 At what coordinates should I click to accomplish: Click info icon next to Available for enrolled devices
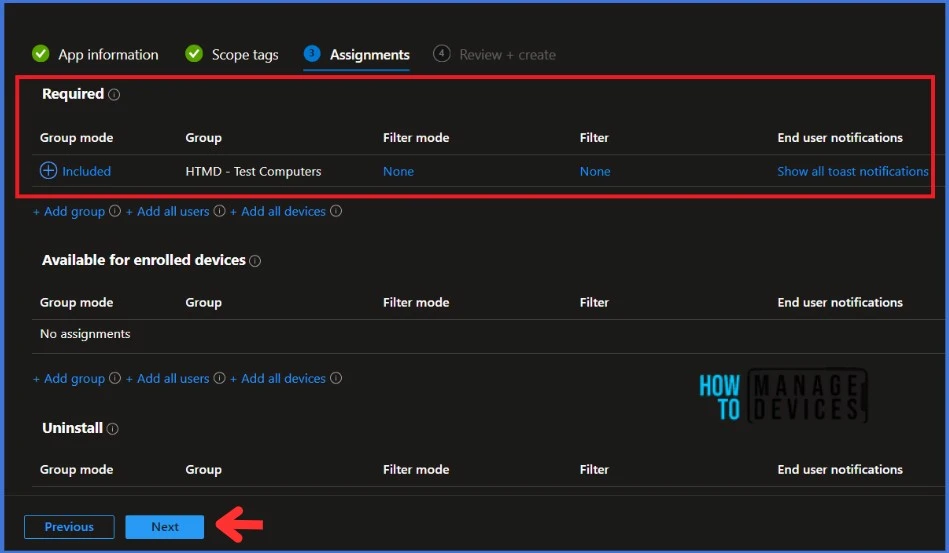(x=255, y=261)
